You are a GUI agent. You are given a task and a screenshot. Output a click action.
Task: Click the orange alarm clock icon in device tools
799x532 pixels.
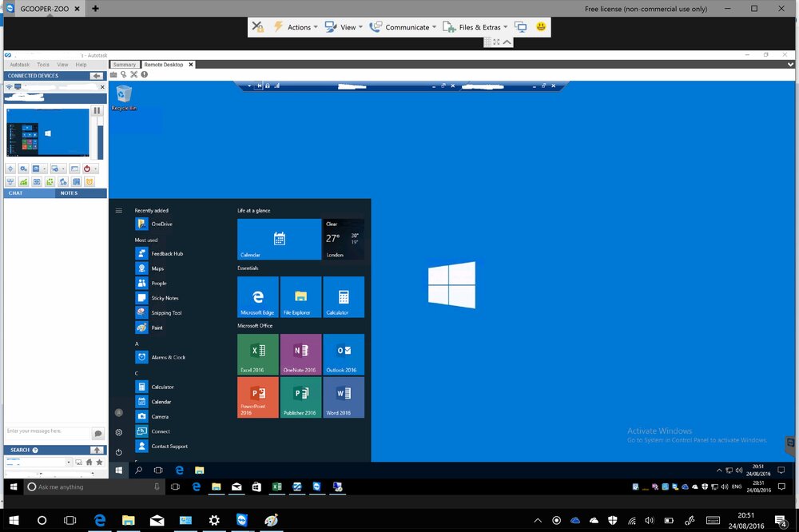89,182
